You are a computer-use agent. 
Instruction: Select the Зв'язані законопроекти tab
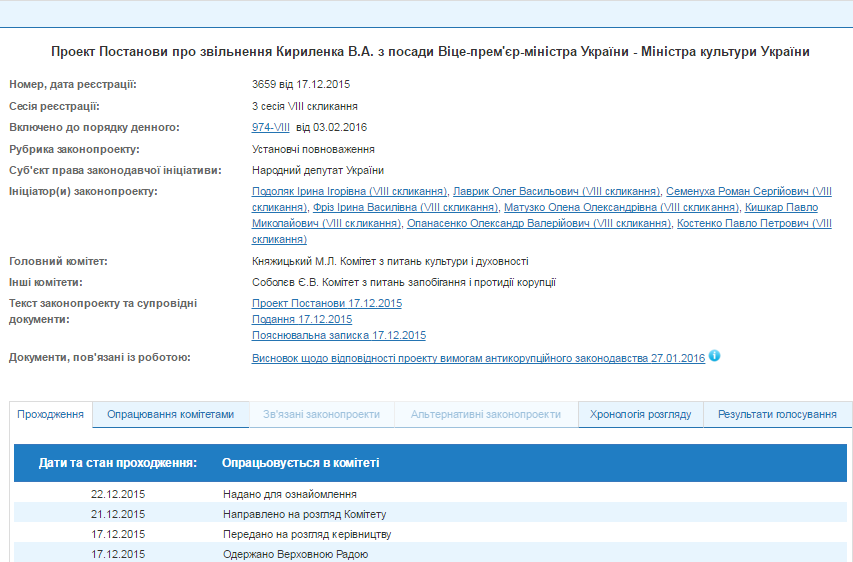pyautogui.click(x=321, y=414)
